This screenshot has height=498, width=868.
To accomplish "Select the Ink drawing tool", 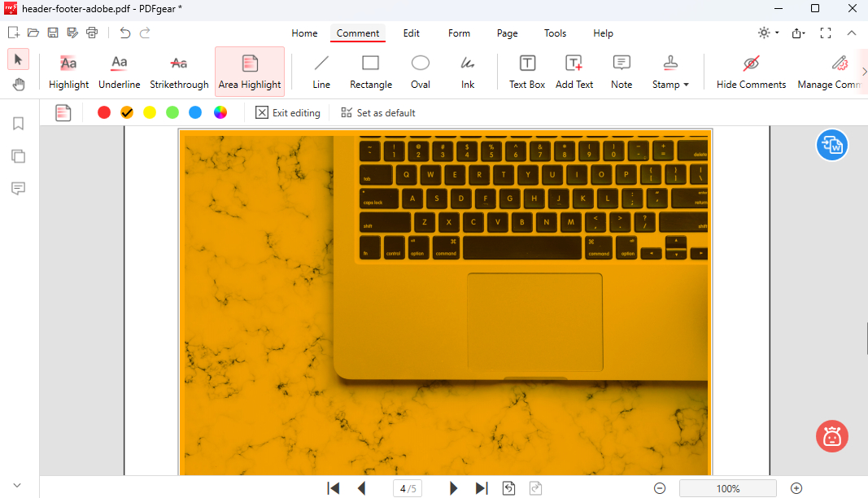I will tap(467, 72).
